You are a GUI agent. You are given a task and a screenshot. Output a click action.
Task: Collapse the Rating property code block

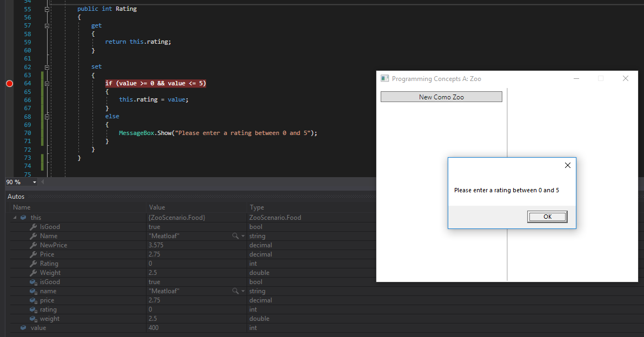(47, 9)
